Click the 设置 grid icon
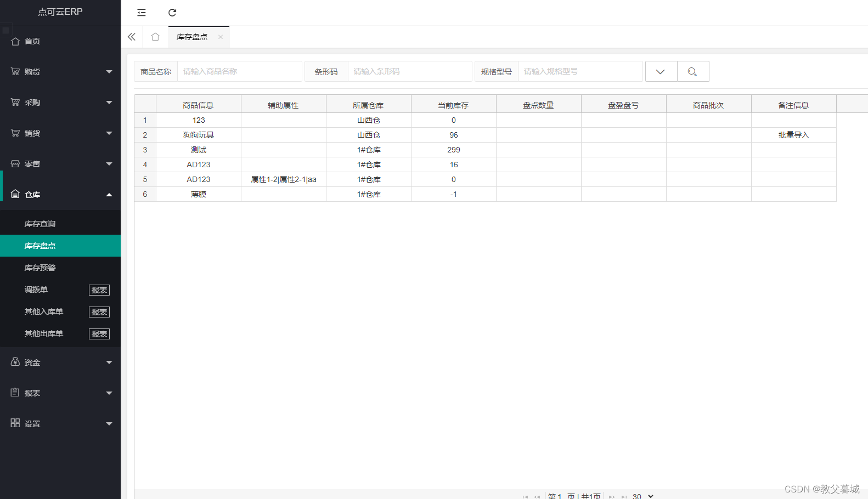 (15, 423)
